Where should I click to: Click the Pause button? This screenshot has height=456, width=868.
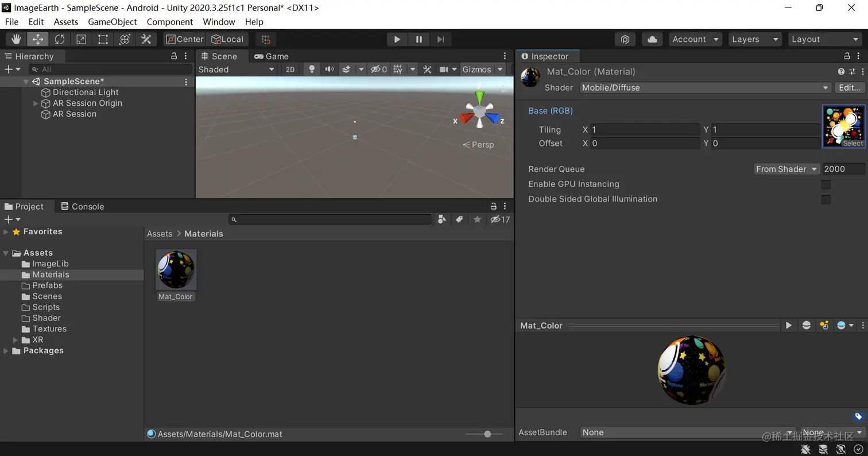(419, 39)
